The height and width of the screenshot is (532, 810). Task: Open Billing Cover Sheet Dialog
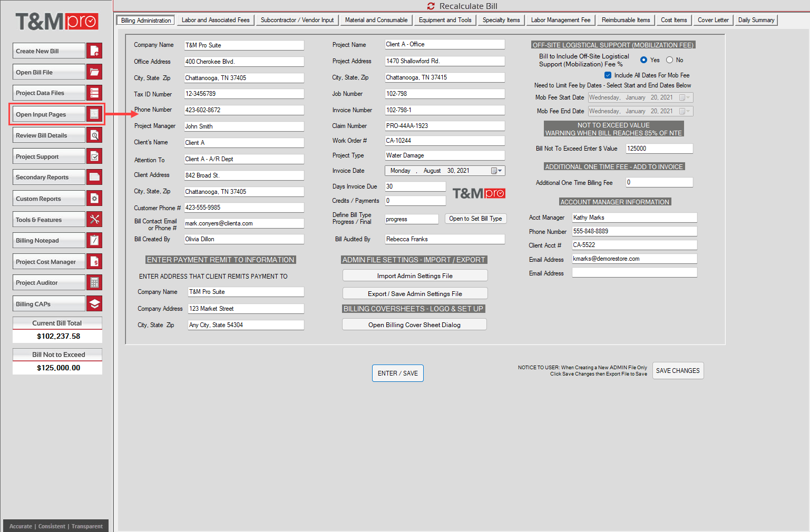pyautogui.click(x=414, y=324)
